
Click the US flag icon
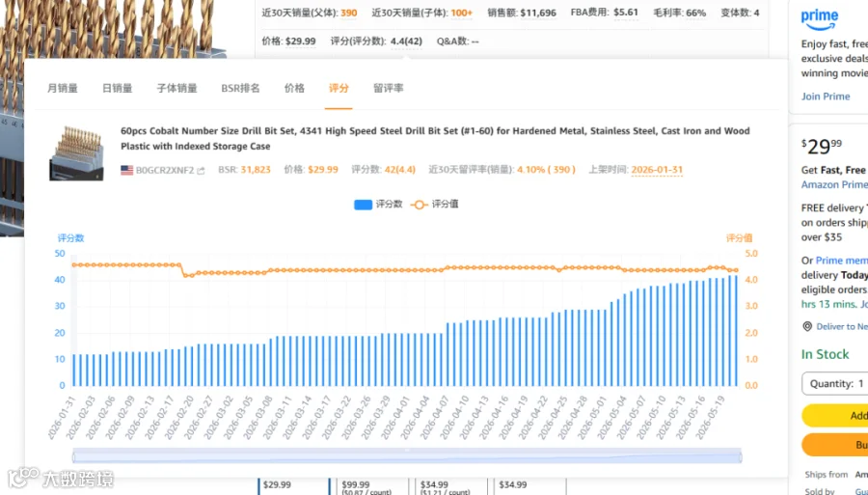coord(126,170)
